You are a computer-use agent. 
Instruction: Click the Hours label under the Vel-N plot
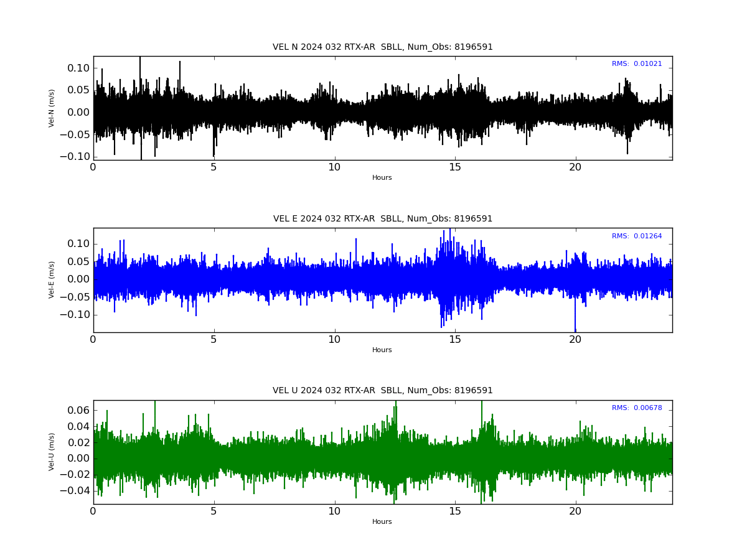(x=382, y=178)
